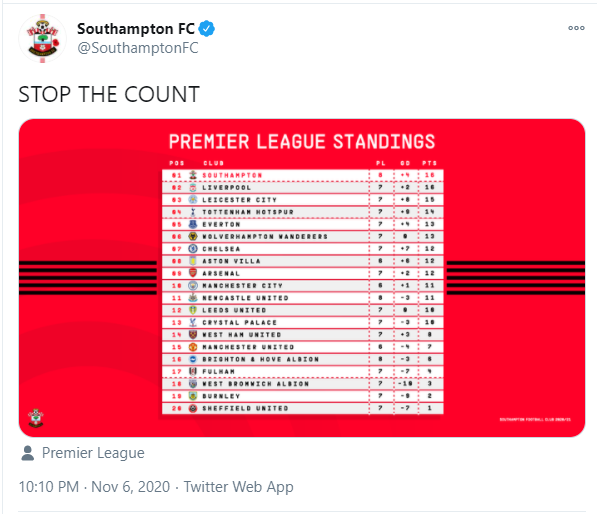The height and width of the screenshot is (514, 597).
Task: Click the Premier League Standings heading
Action: pos(302,142)
